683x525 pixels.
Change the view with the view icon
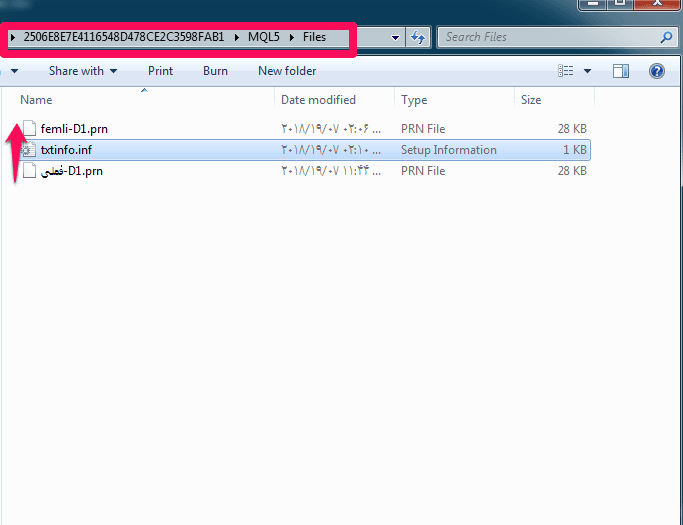pos(566,71)
